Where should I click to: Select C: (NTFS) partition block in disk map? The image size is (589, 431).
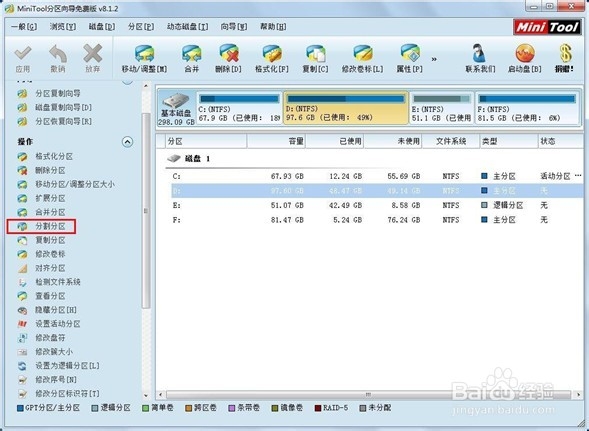click(x=239, y=108)
